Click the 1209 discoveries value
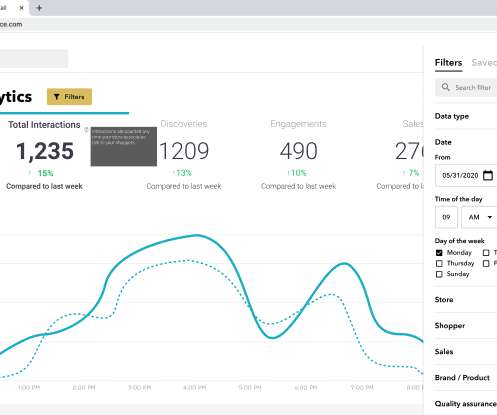497x415 pixels. (184, 151)
